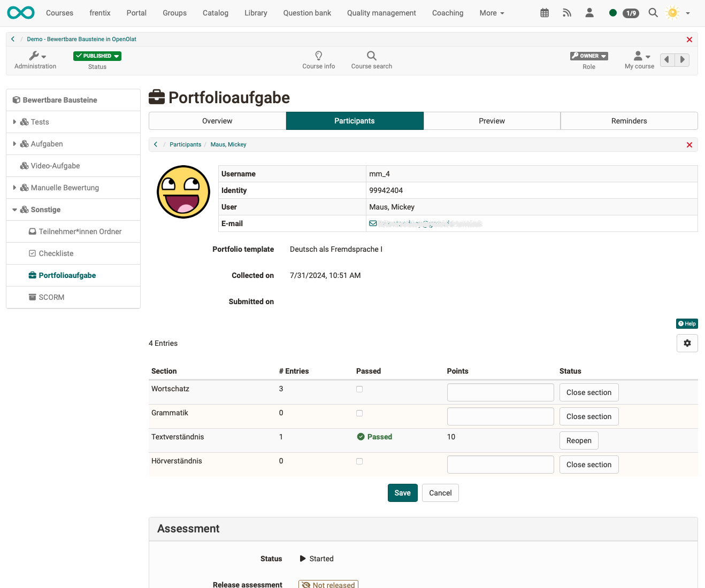This screenshot has width=705, height=588.
Task: Click the Help badge above the entries table
Action: [x=686, y=323]
